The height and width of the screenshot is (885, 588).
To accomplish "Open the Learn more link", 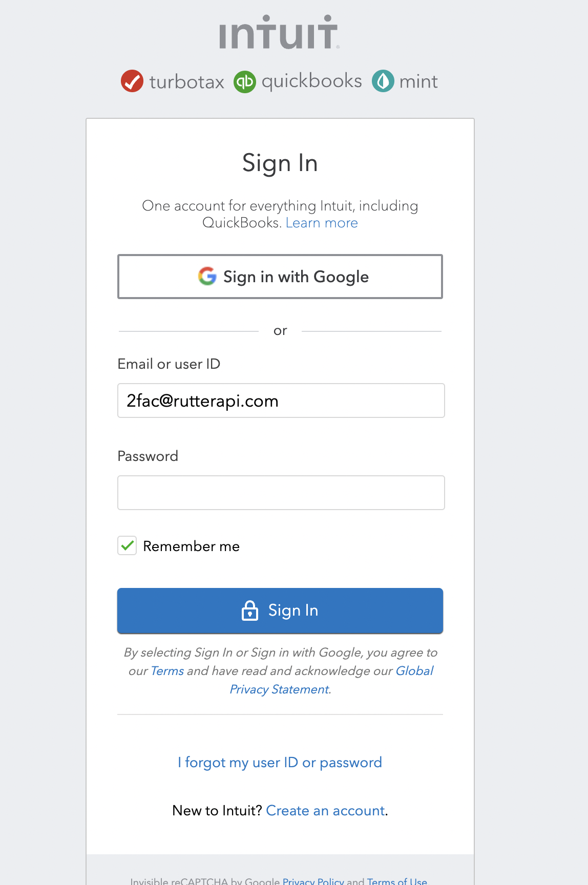I will (x=322, y=223).
